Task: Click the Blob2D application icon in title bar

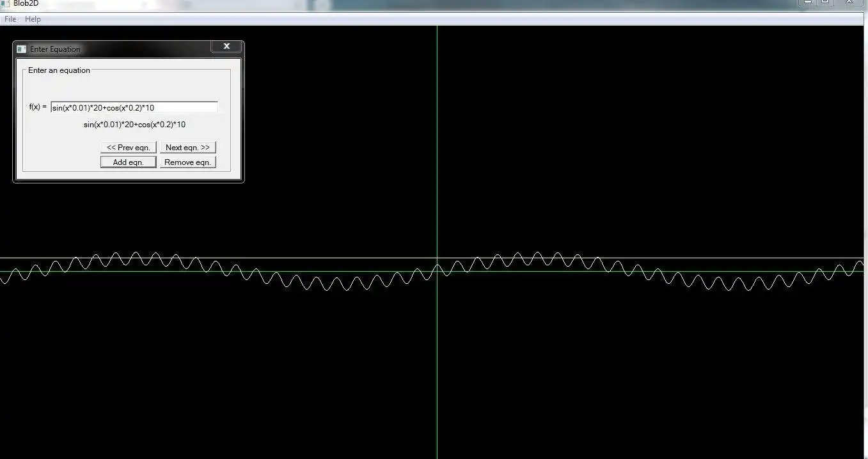Action: point(6,3)
